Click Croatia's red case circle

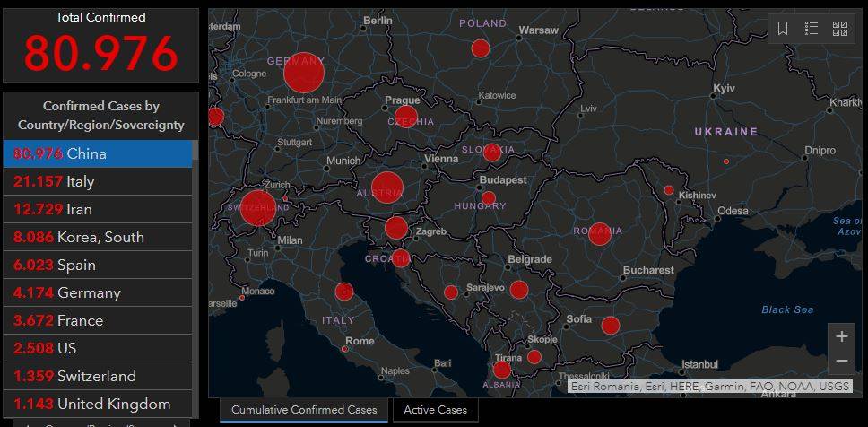pyautogui.click(x=401, y=258)
